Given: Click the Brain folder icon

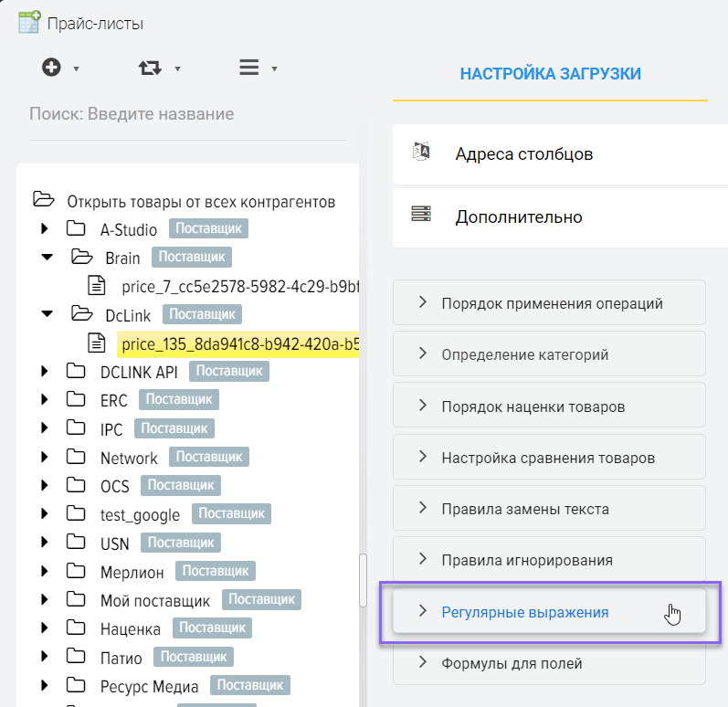Looking at the screenshot, I should [82, 258].
